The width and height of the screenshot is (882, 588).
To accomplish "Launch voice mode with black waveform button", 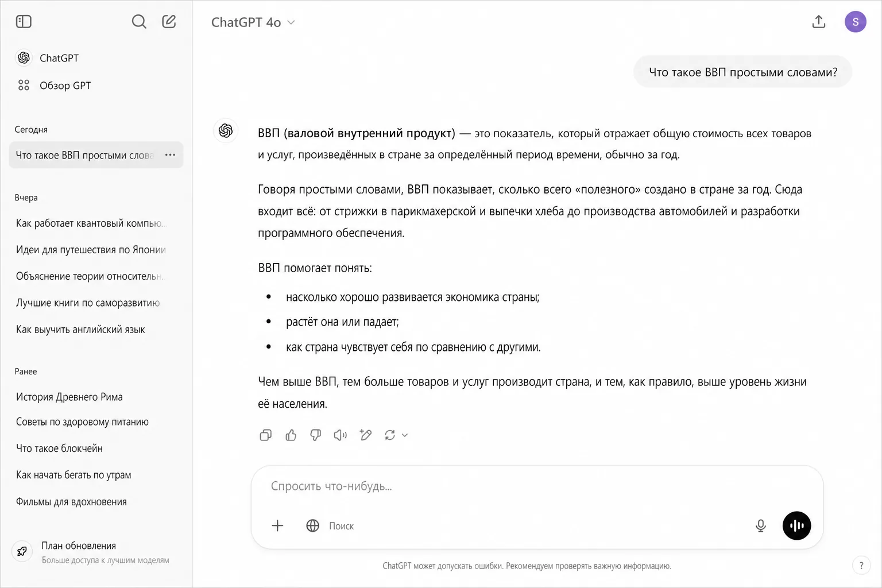I will [x=797, y=525].
